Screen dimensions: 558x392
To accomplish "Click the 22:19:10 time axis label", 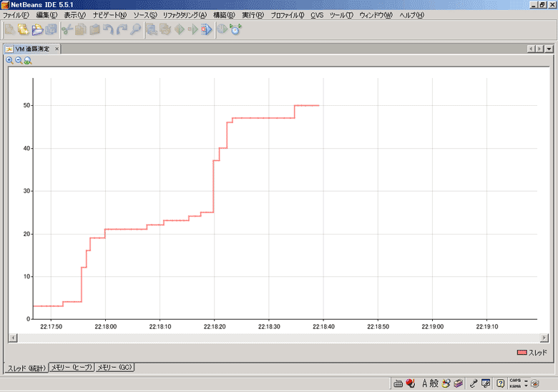I will coord(487,327).
